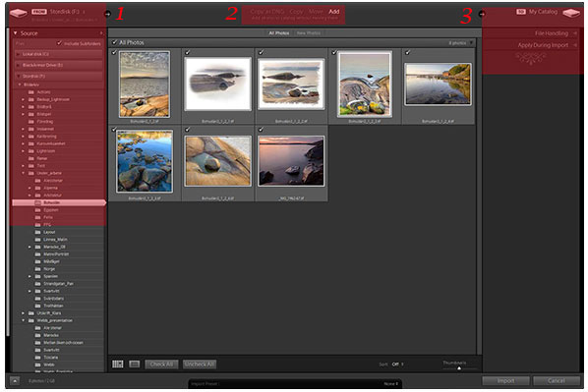
Task: Click the source drive icon at top left
Action: 19,14
